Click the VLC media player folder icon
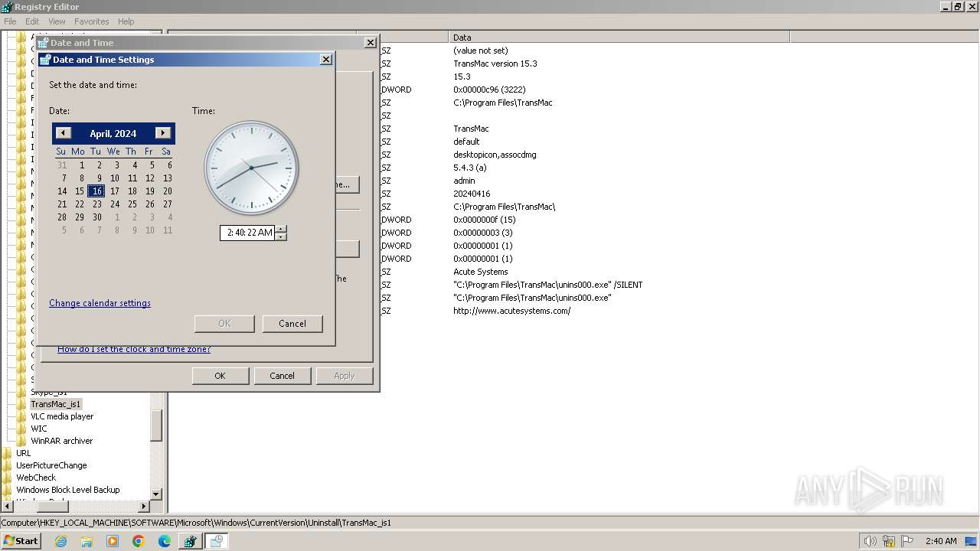980x551 pixels. coord(21,416)
